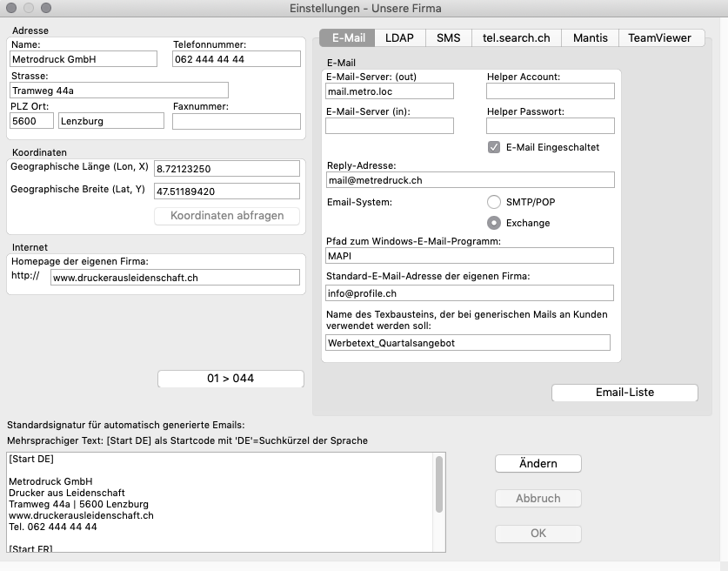The width and height of the screenshot is (728, 571).
Task: Click the E-Mail-Server (in) field
Action: [x=389, y=126]
